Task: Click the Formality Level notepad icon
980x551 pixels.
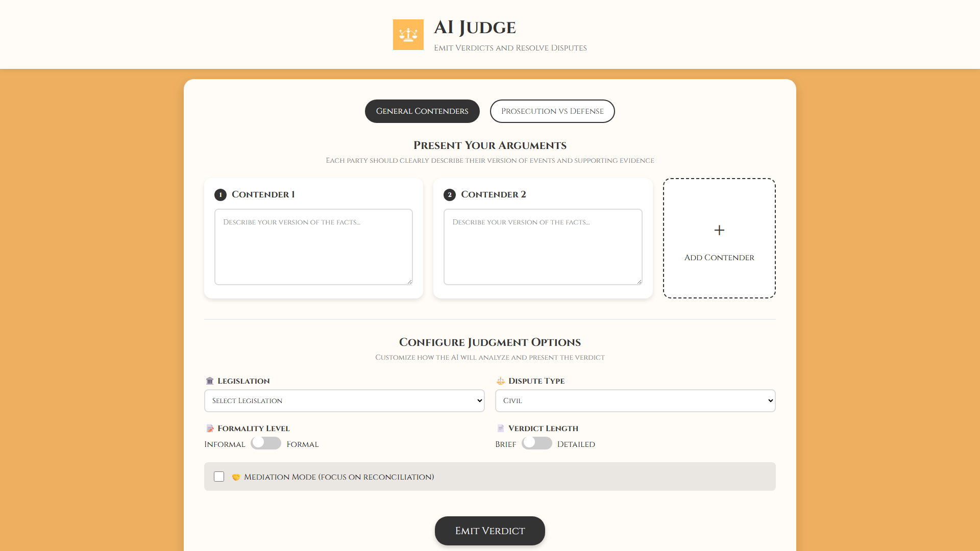Action: [x=210, y=429]
